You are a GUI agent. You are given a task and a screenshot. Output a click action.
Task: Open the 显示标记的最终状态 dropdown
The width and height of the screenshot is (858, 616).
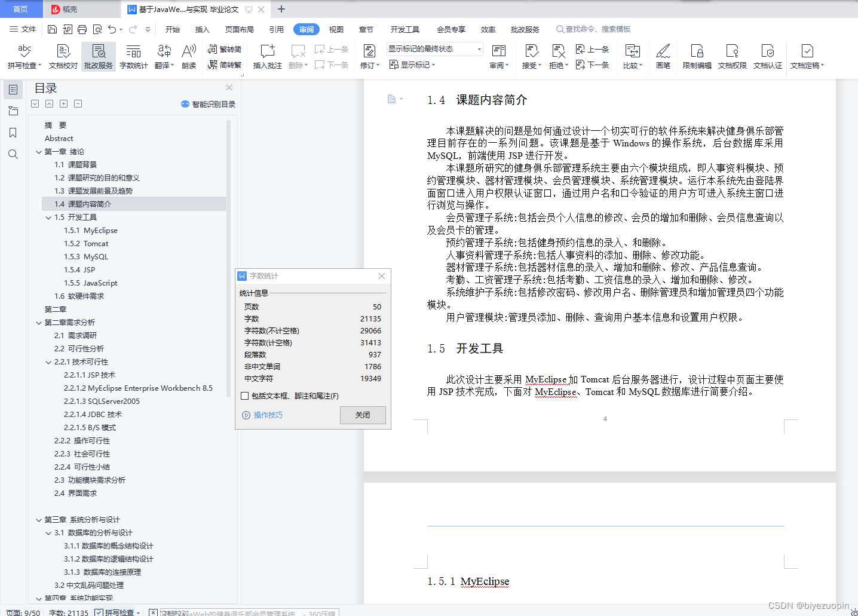[x=478, y=48]
